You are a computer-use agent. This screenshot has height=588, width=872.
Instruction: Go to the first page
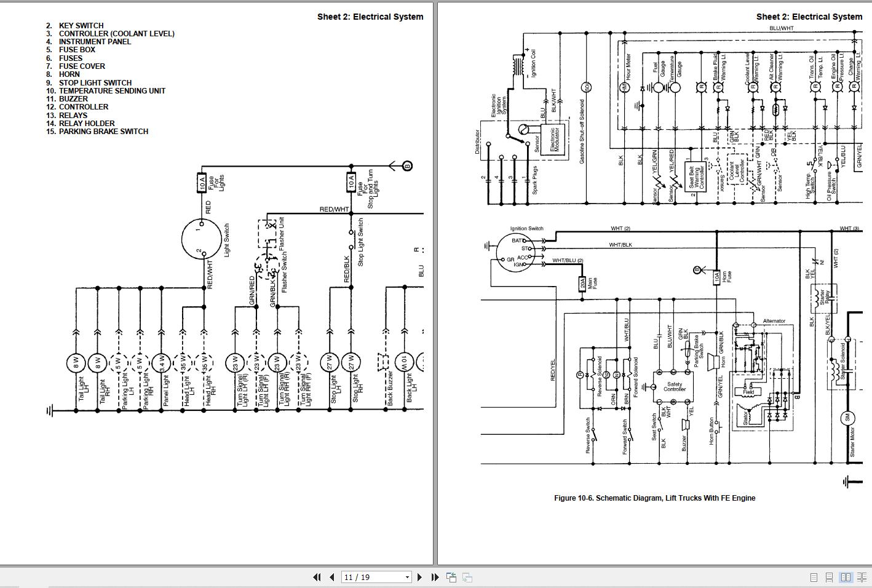(x=317, y=577)
